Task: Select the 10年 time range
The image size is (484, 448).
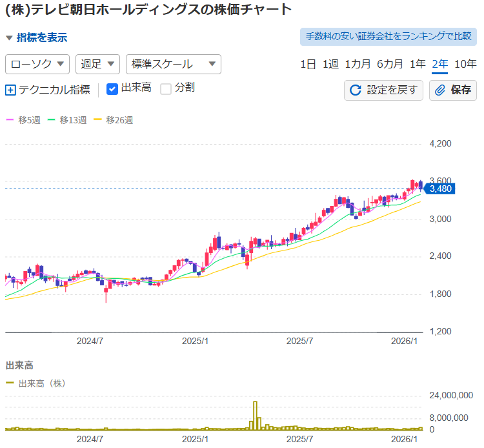Action: (x=465, y=64)
